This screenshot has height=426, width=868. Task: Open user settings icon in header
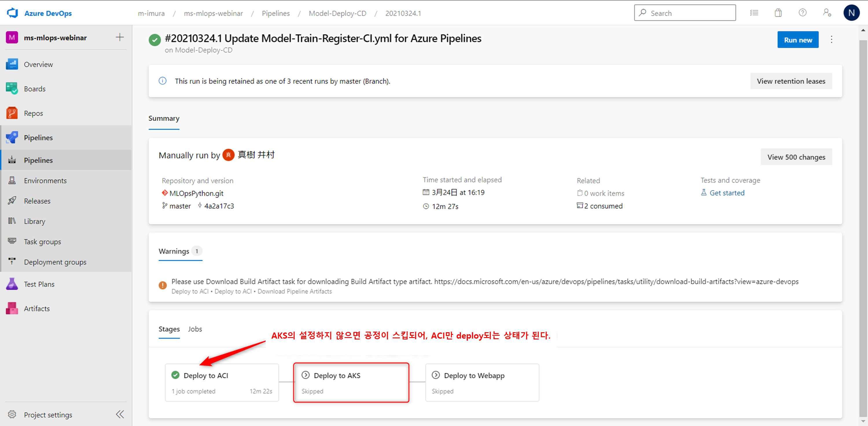[x=827, y=13]
